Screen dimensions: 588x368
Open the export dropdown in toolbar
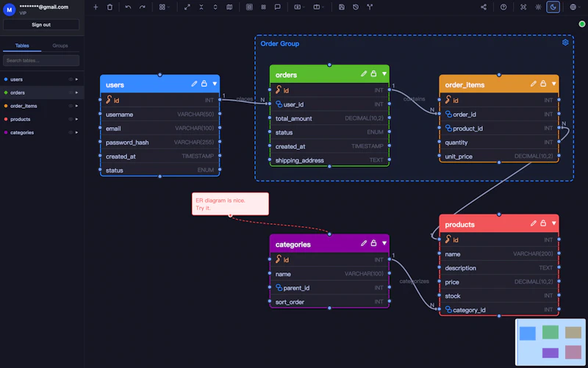(x=318, y=7)
